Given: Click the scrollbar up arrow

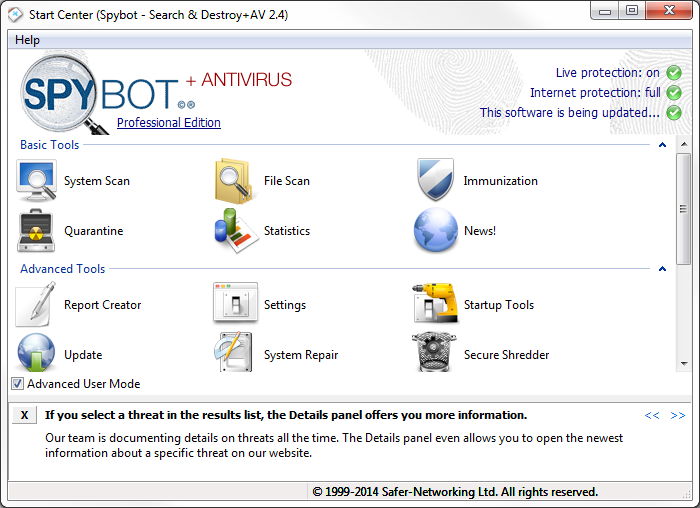Looking at the screenshot, I should (683, 144).
